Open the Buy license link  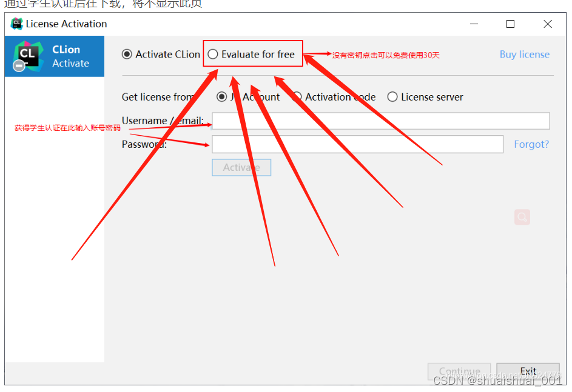[x=524, y=55]
